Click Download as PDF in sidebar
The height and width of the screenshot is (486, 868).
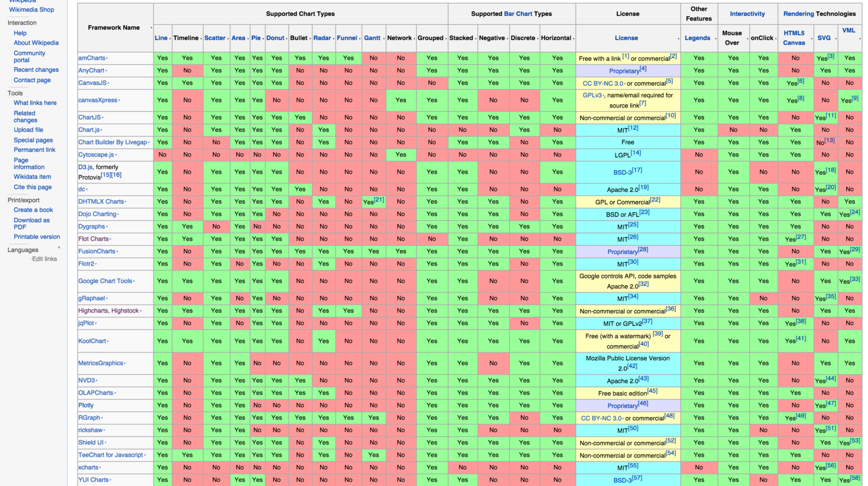point(31,224)
